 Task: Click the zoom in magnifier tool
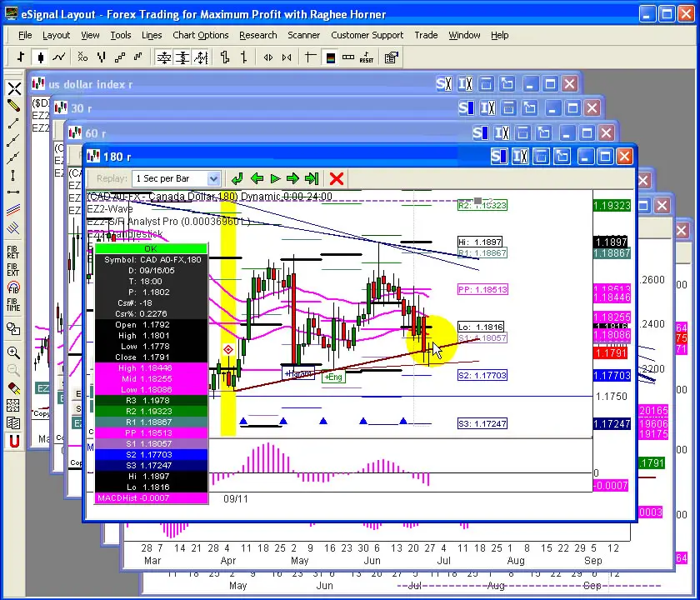[13, 352]
